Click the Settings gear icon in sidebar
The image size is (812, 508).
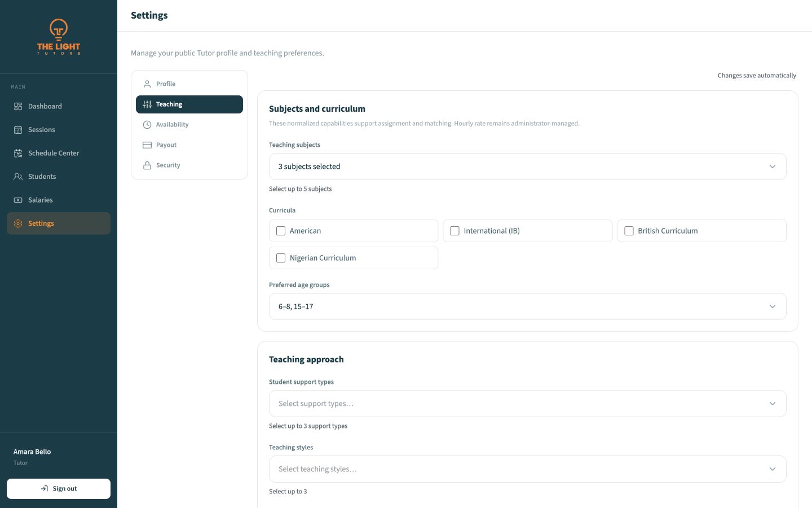point(18,224)
